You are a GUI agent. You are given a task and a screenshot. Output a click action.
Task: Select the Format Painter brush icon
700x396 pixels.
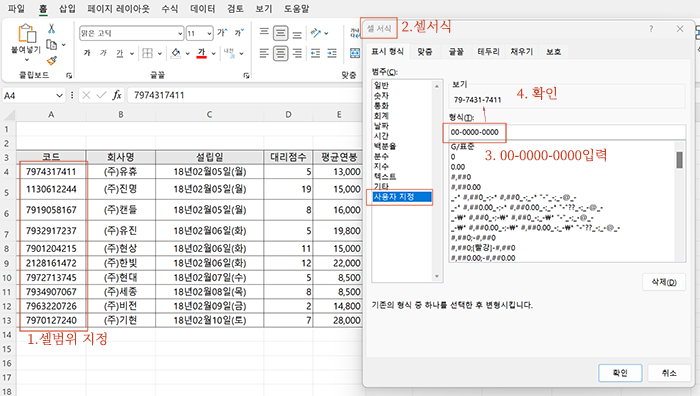[x=52, y=60]
